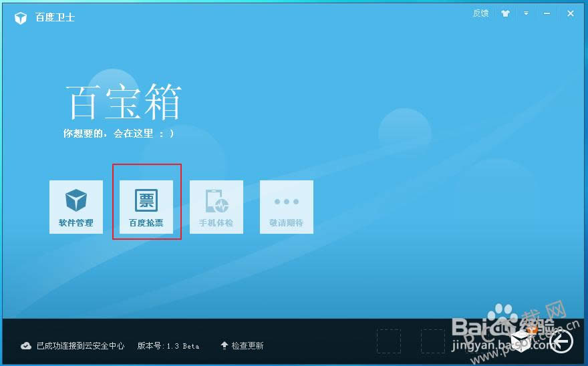Open skin changer via shirt icon

point(505,13)
